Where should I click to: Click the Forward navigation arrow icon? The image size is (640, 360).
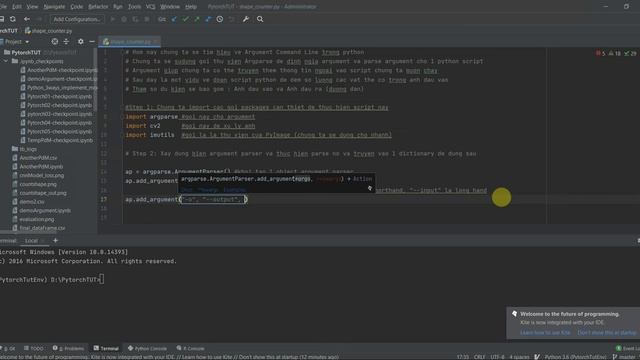point(39,19)
